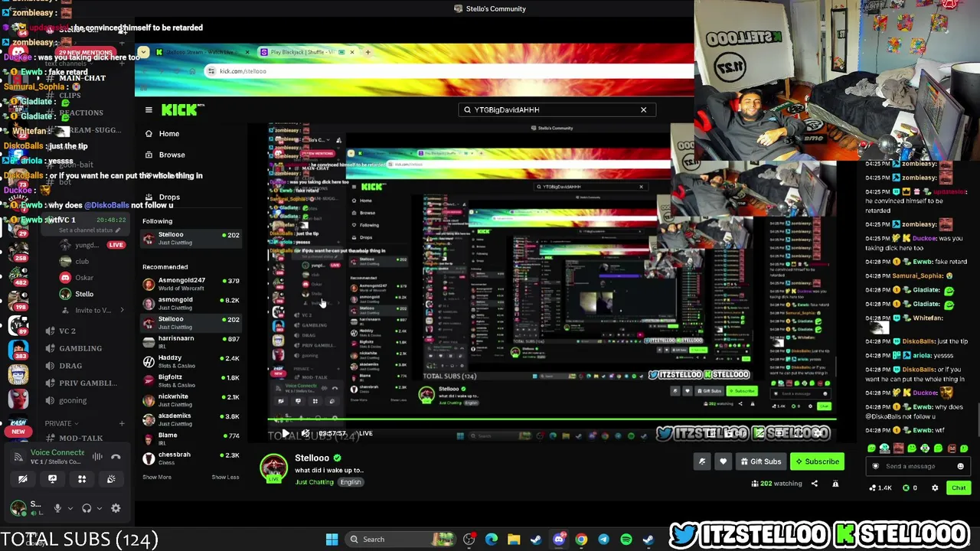
Task: Click Show Less under Recommended
Action: [225, 477]
